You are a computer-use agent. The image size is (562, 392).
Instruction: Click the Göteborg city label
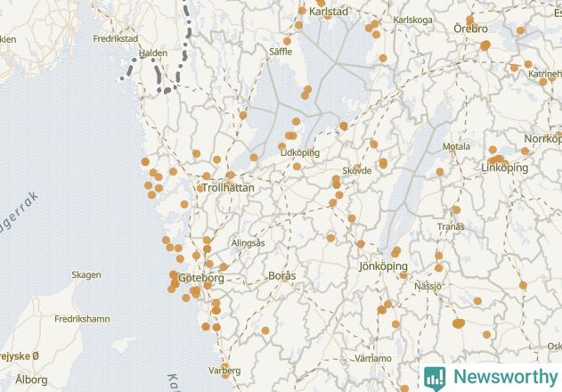pyautogui.click(x=201, y=278)
